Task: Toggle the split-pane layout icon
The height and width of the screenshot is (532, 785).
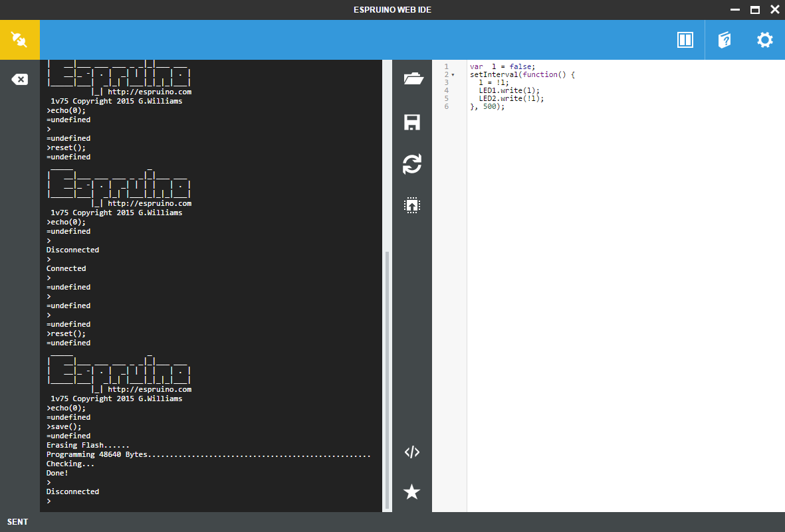Action: 685,40
